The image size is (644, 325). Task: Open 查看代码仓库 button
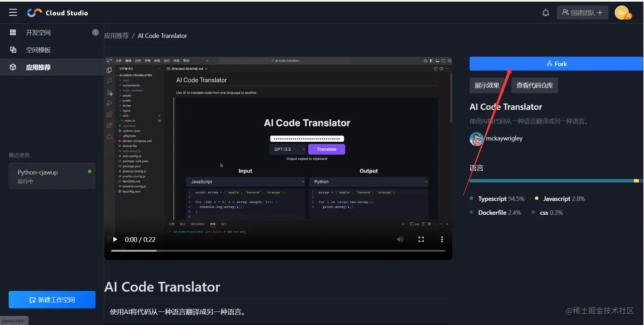535,85
